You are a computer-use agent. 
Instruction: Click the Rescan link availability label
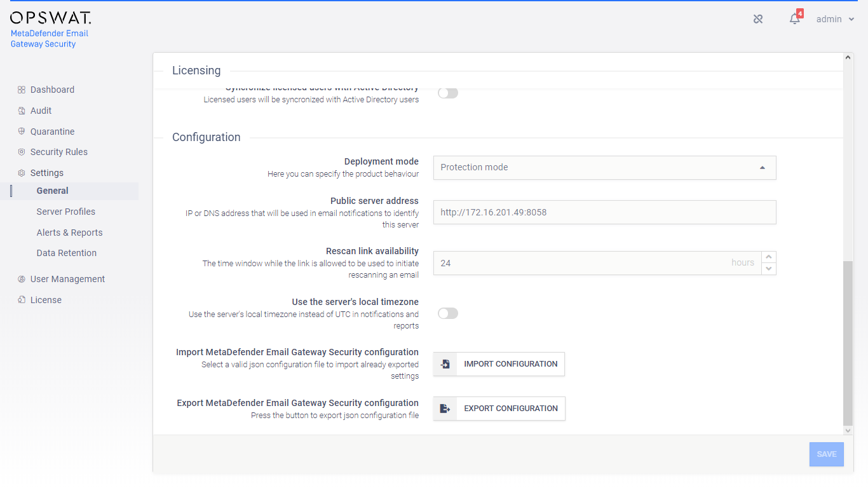coord(372,251)
